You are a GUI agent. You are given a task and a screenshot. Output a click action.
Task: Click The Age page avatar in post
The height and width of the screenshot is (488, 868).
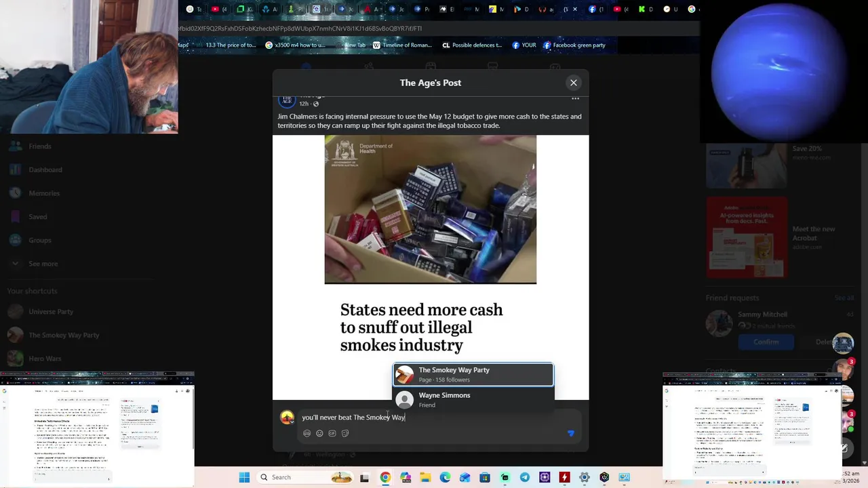(287, 100)
